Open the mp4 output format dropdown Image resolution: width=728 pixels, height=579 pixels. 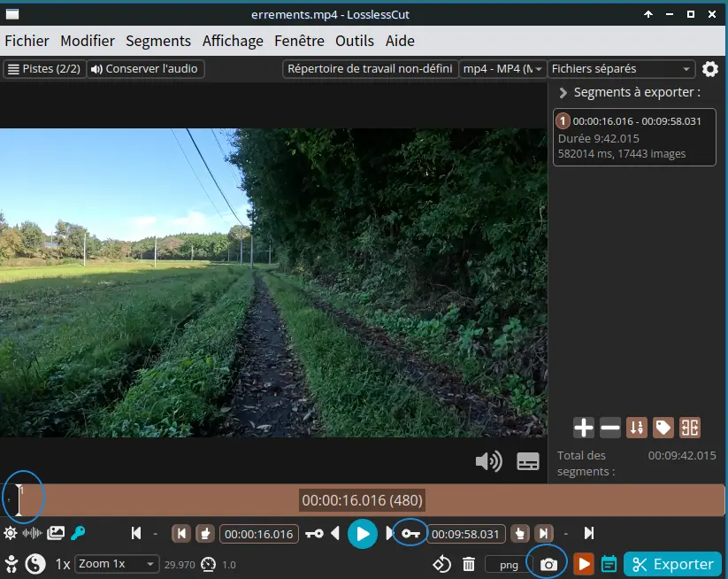click(502, 69)
